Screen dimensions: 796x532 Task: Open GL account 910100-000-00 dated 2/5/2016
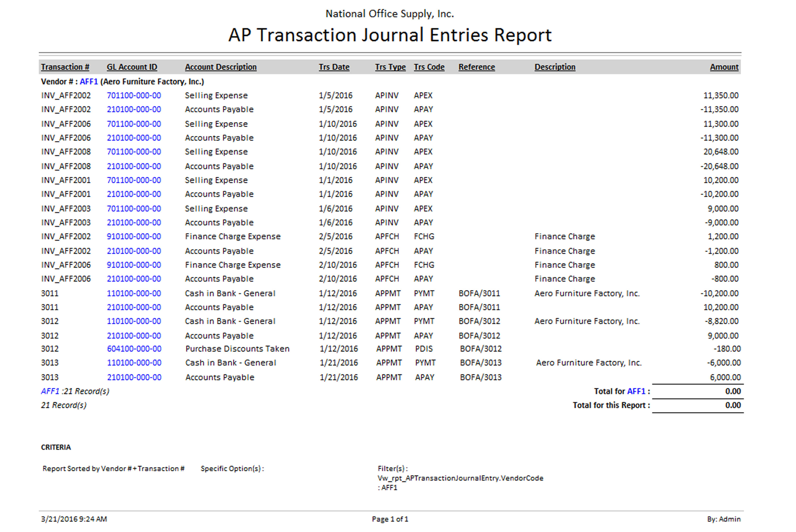pos(134,236)
